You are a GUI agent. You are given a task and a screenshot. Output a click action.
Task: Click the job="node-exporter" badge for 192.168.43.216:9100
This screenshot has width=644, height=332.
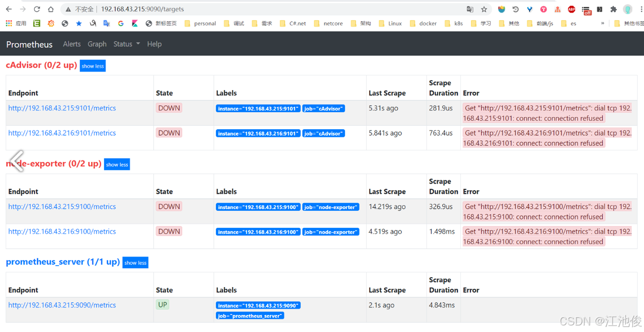(x=331, y=232)
